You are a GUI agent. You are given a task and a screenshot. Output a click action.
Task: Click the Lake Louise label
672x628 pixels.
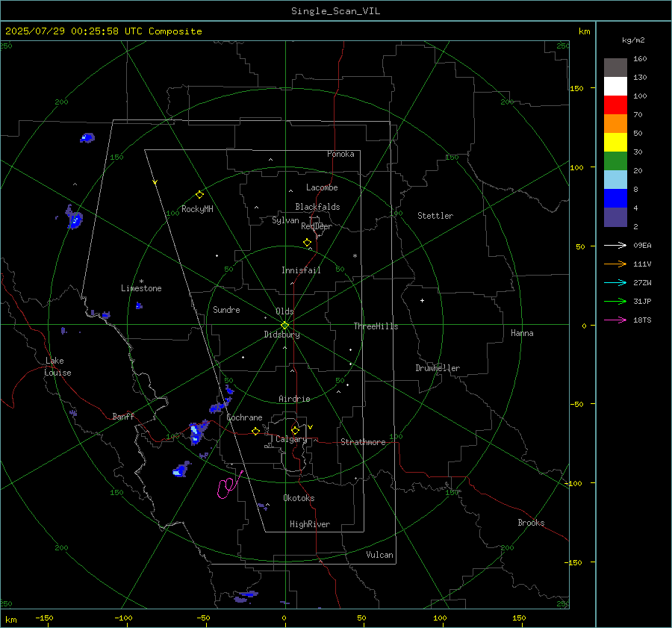pos(57,367)
